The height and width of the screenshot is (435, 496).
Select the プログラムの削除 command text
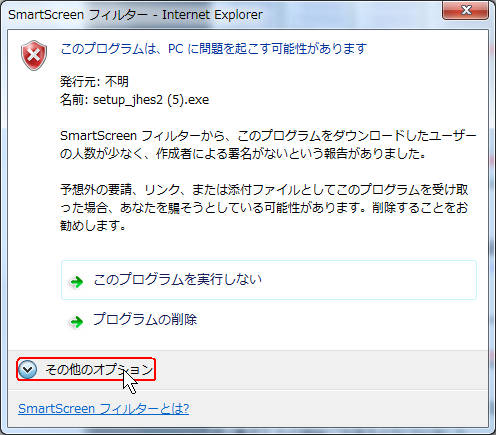click(x=145, y=319)
